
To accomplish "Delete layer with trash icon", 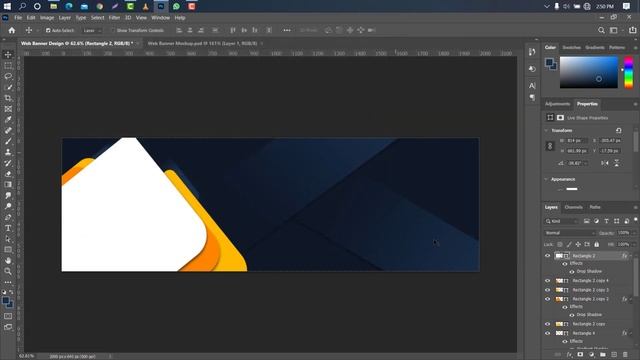I will (625, 355).
